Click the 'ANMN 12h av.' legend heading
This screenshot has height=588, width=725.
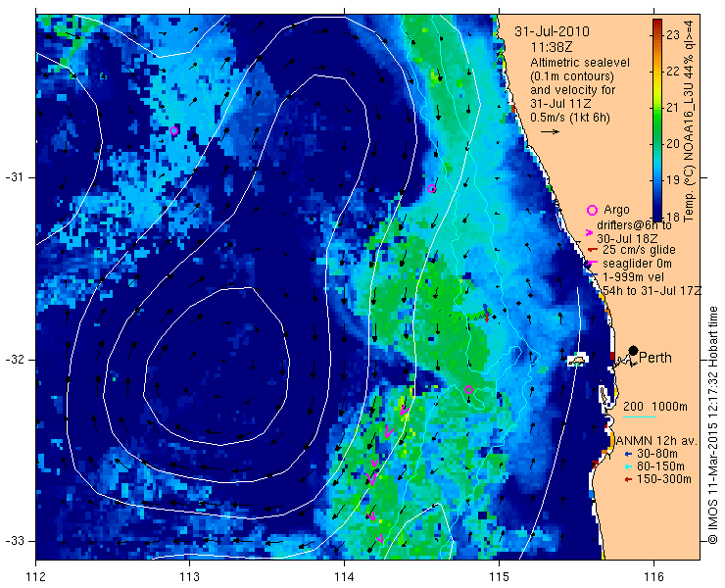[x=656, y=440]
